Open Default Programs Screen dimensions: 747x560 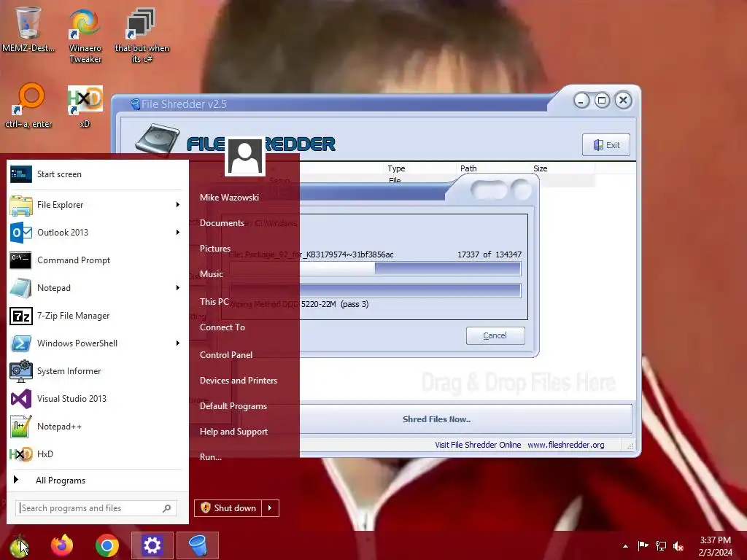(x=233, y=406)
